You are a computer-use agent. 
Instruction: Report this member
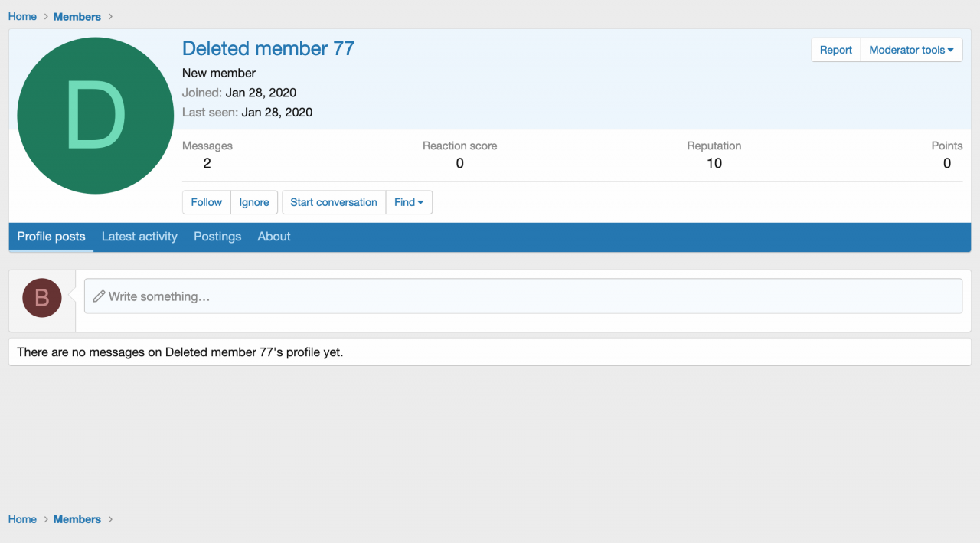click(x=835, y=50)
